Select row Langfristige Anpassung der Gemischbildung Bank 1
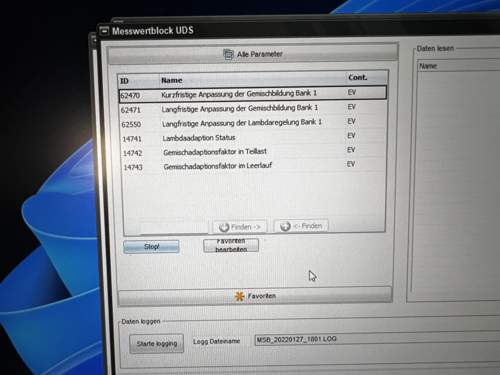Image resolution: width=500 pixels, height=375 pixels. 253,108
